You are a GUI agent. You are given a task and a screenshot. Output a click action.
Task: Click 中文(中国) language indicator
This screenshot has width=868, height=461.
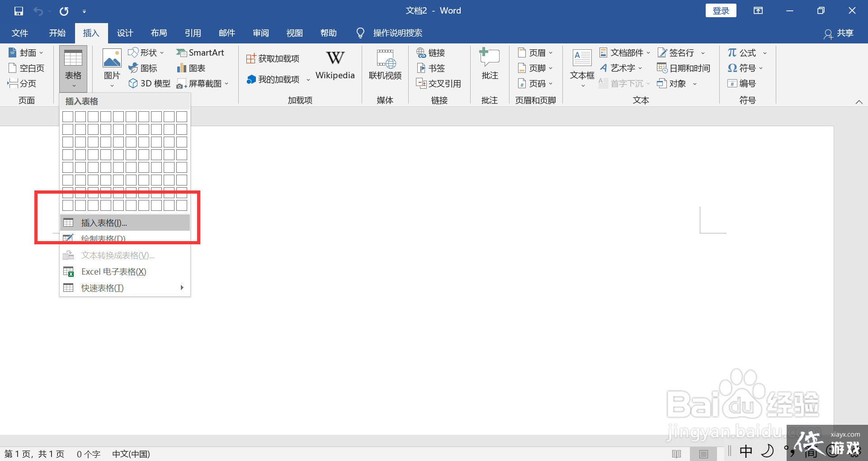(131, 454)
